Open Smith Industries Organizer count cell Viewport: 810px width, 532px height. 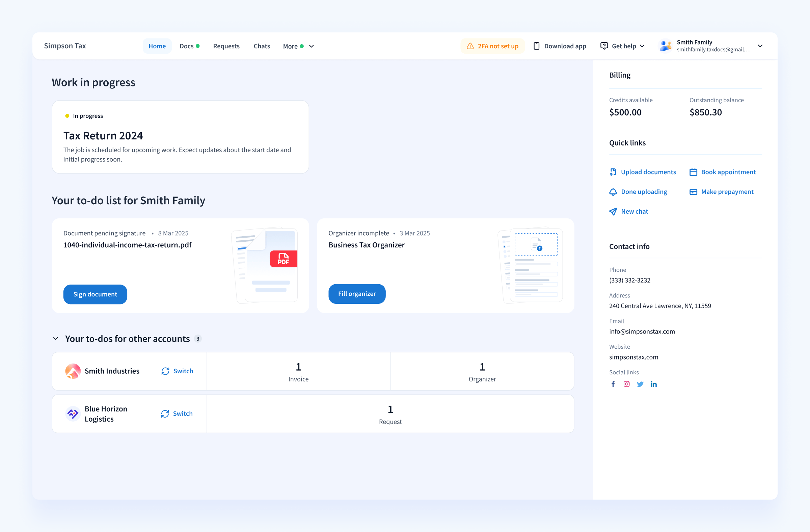(x=482, y=371)
